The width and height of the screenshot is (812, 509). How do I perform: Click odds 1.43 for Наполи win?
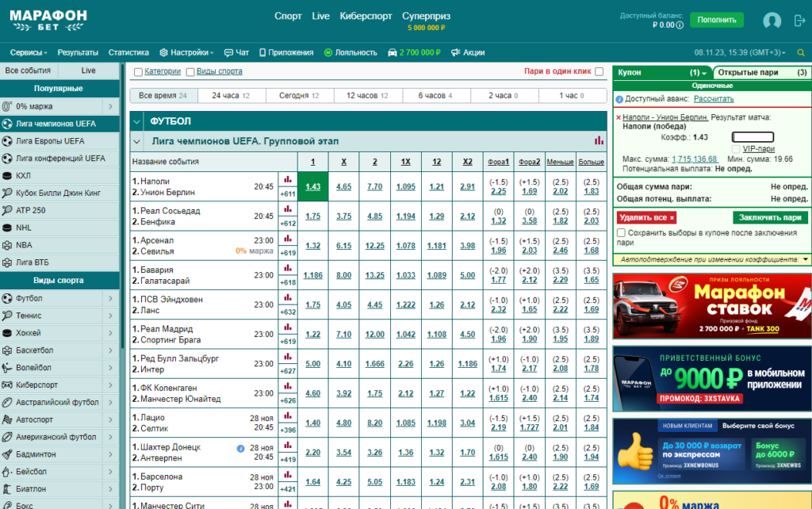[x=312, y=186]
